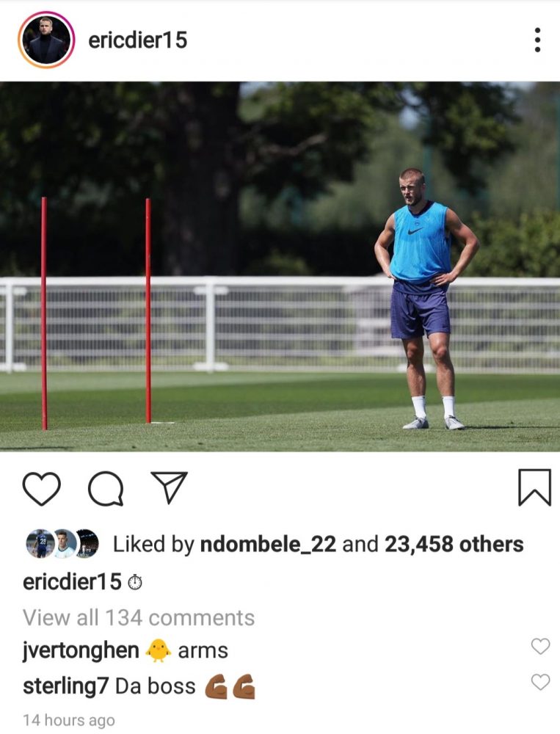Share the post with the paper plane icon

169,487
